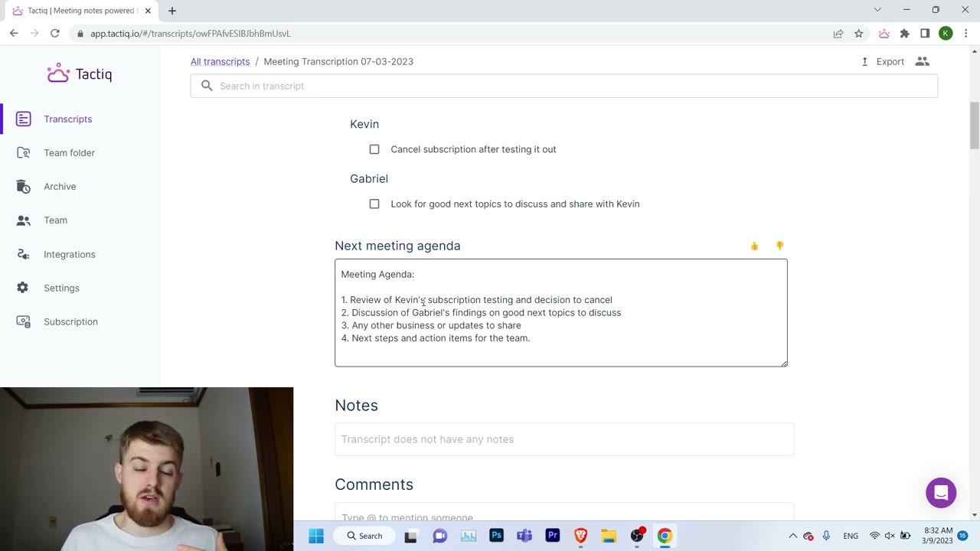980x551 pixels.
Task: Click the share page icon in address bar
Action: (x=838, y=33)
